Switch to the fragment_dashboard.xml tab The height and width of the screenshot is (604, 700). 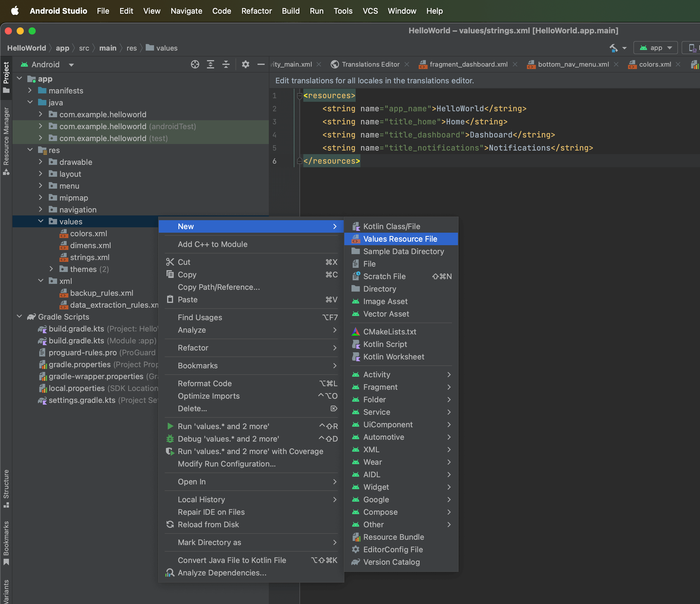coord(468,65)
